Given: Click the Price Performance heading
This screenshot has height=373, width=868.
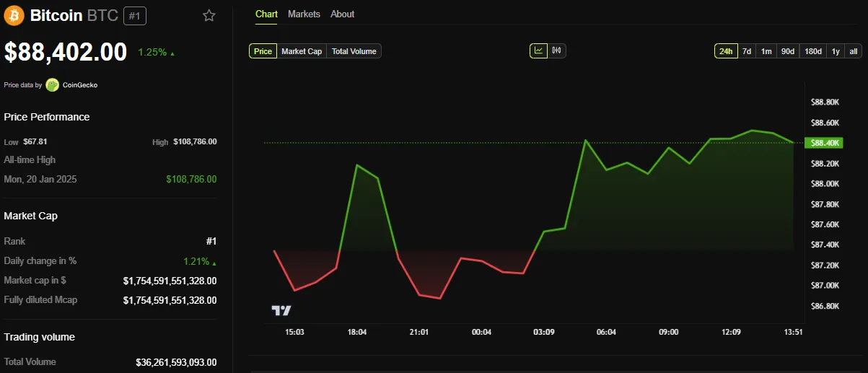Looking at the screenshot, I should 47,117.
